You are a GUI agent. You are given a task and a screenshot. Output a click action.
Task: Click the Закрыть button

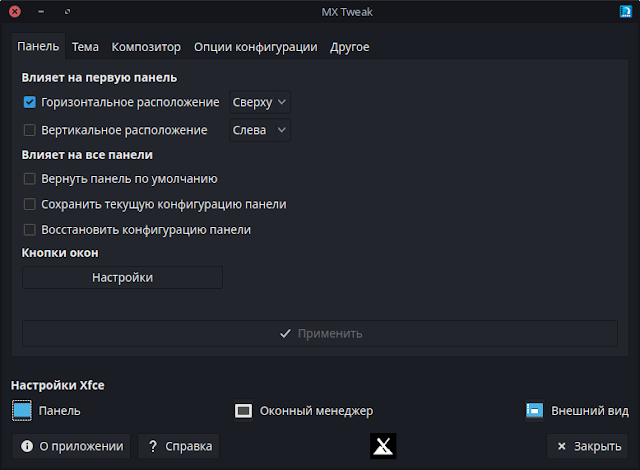[x=587, y=446]
